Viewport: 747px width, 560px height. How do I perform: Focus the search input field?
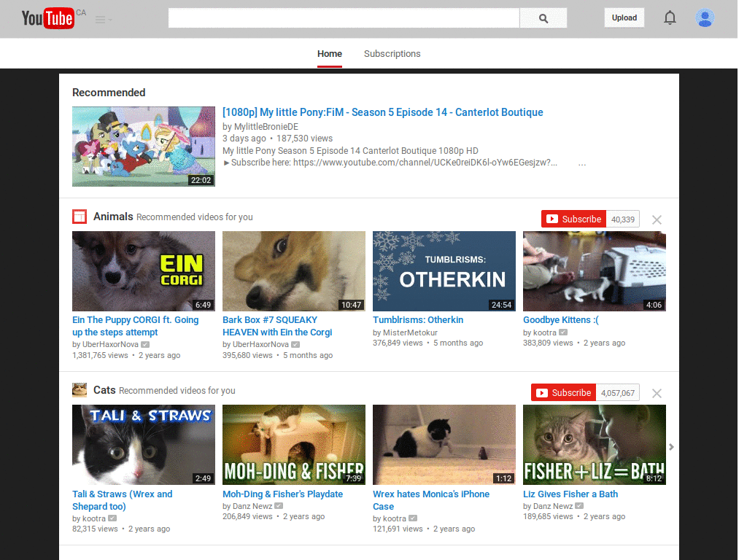pyautogui.click(x=344, y=18)
